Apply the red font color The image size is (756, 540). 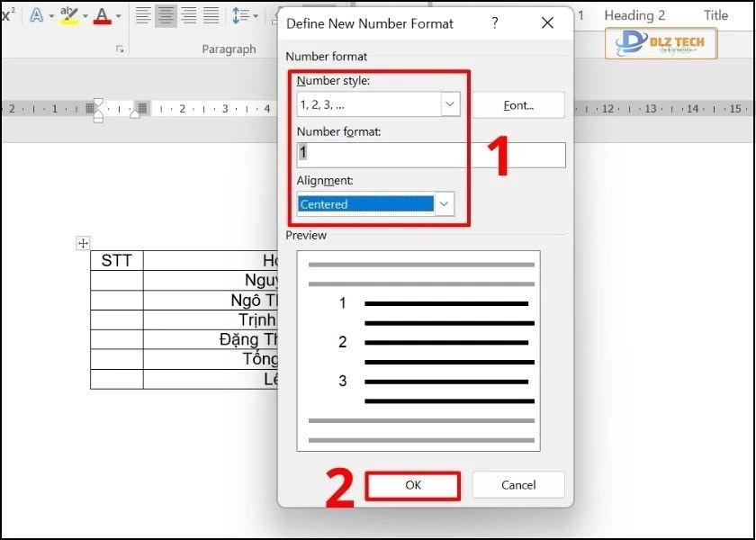click(102, 15)
